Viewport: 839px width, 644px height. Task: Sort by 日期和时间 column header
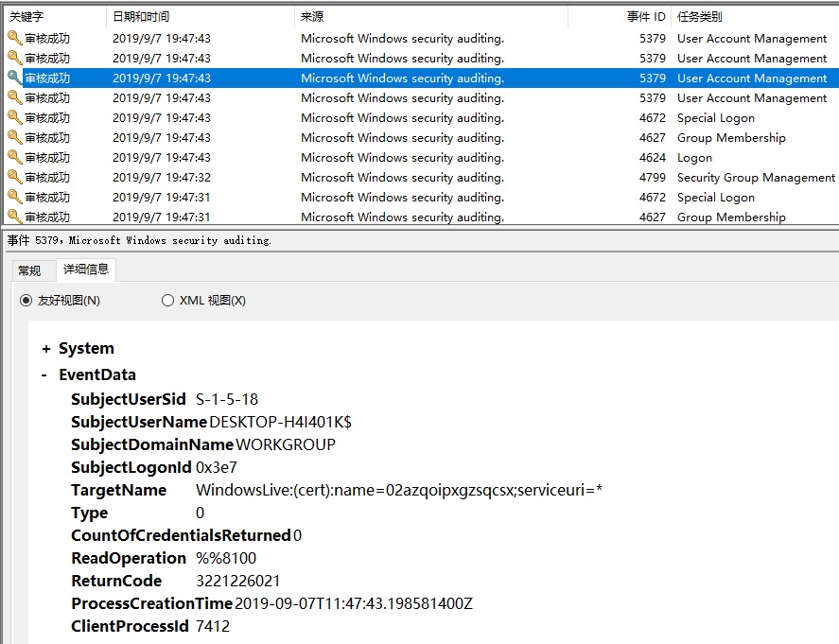201,17
